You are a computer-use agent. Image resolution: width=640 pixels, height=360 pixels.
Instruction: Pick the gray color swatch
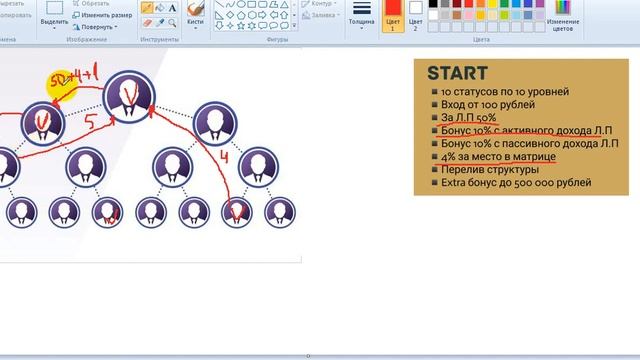coord(445,4)
